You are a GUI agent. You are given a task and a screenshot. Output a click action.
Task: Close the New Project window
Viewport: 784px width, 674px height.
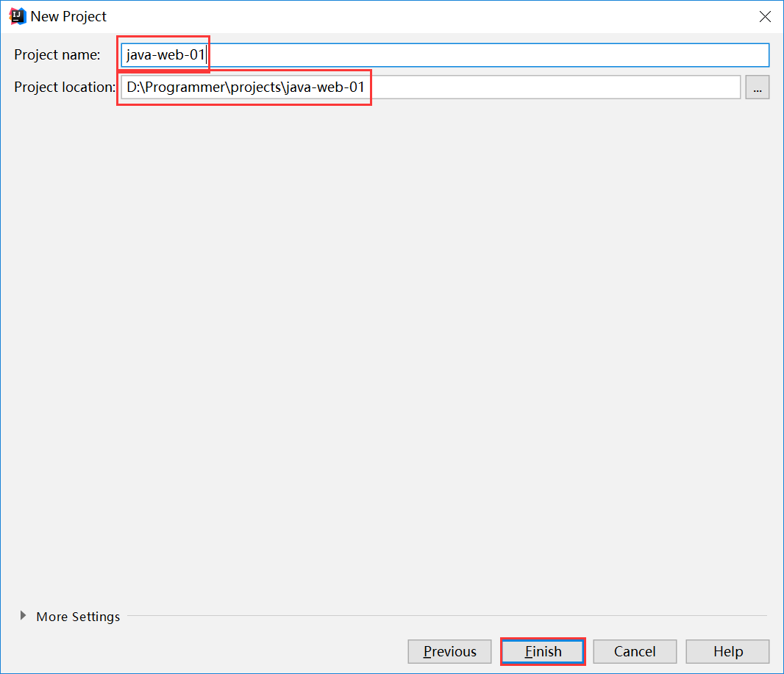765,16
